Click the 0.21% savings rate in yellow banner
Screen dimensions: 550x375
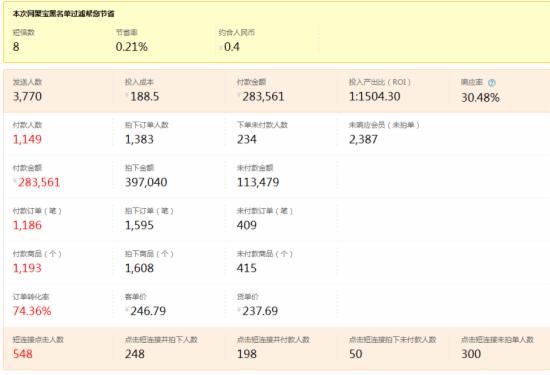[132, 47]
